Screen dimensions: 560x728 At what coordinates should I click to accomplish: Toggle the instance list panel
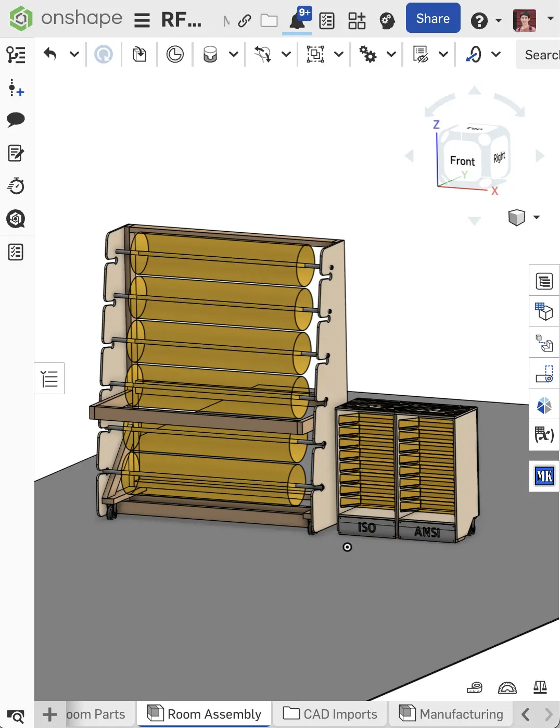coord(49,379)
